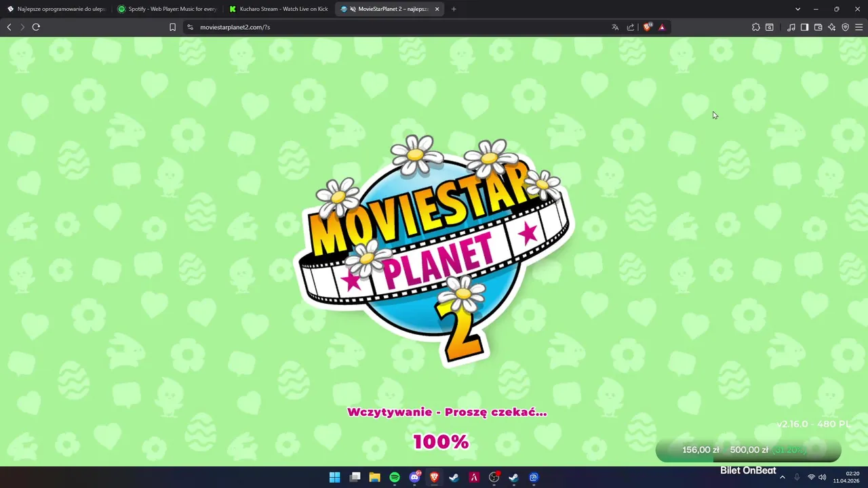The width and height of the screenshot is (868, 488).
Task: Reload the MovieStarPlanet 2 page
Action: [36, 27]
